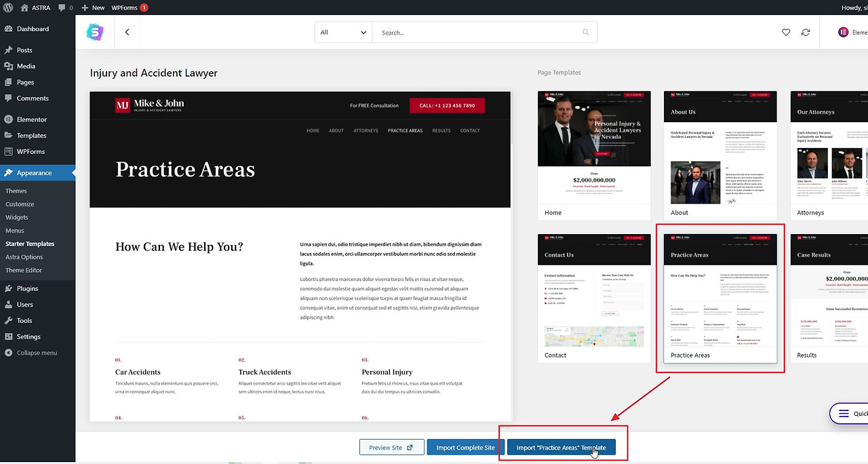Open the All category dropdown
868x464 pixels.
pyautogui.click(x=344, y=32)
